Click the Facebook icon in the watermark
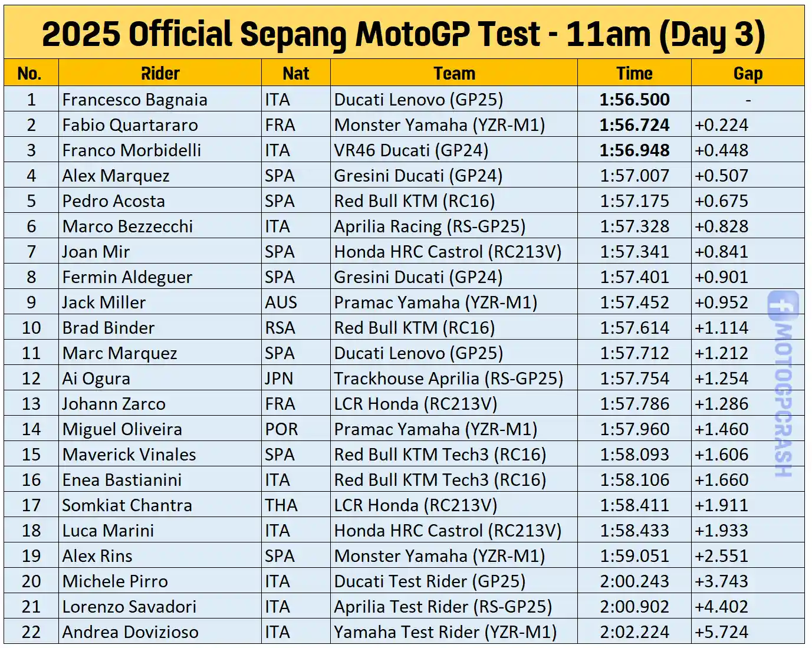Screen dimensions: 812x648 tap(783, 305)
